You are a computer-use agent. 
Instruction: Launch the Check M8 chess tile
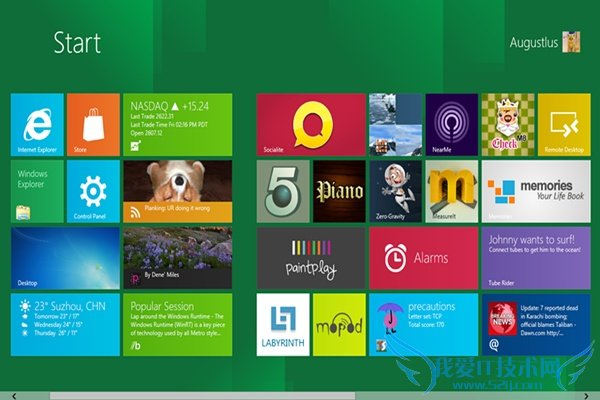point(508,124)
